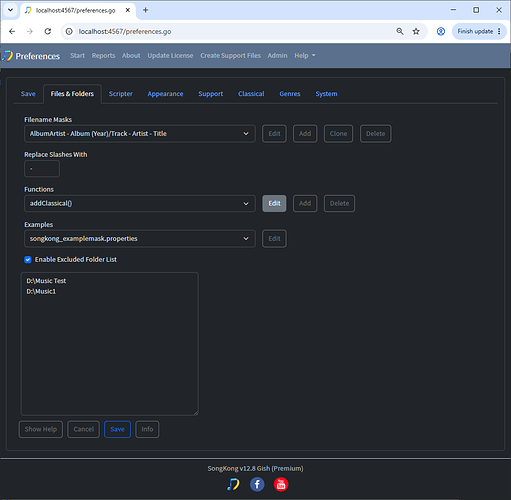Click the site info icon beside URL
Image resolution: width=511 pixels, height=500 pixels.
(69, 31)
